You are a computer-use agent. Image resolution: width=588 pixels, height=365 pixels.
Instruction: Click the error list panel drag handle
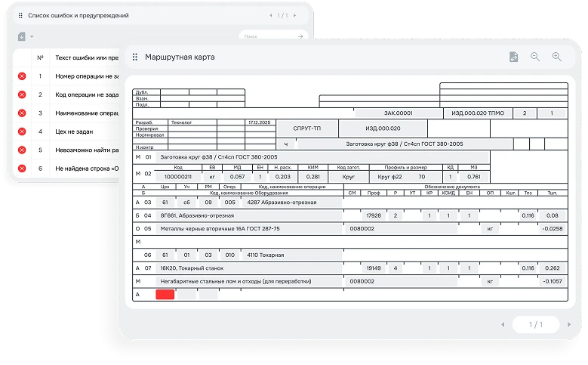[20, 15]
